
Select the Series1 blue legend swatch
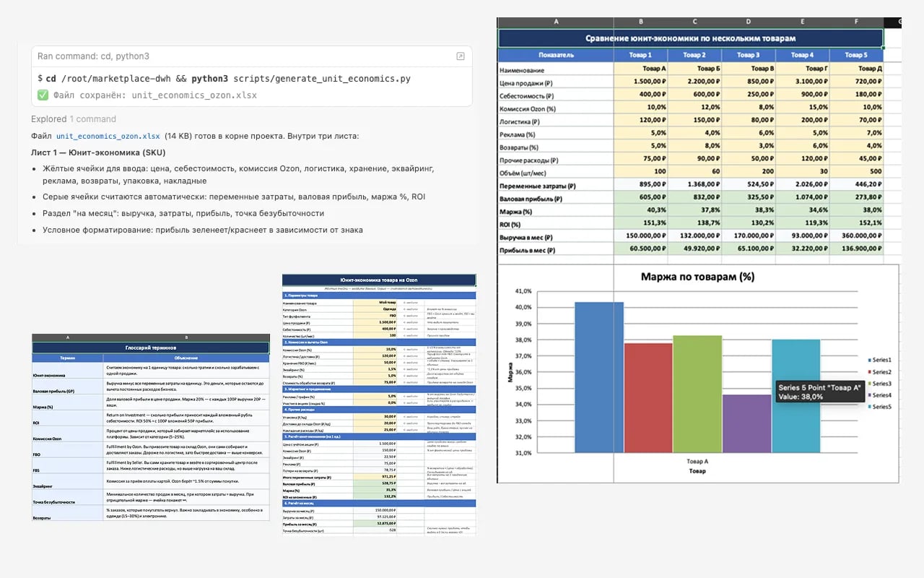pos(868,360)
